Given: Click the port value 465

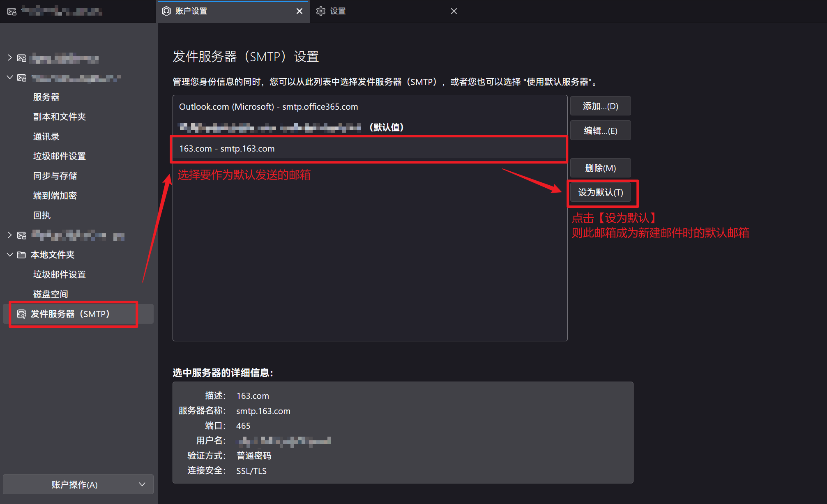Looking at the screenshot, I should (x=243, y=426).
